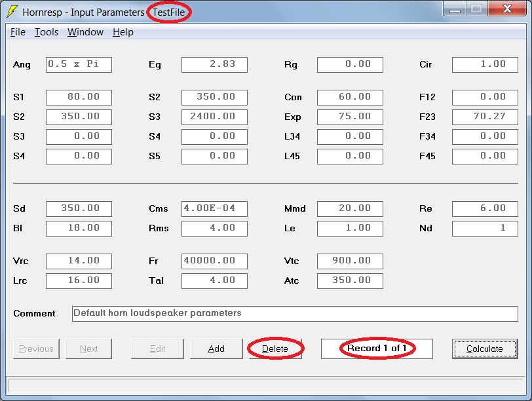Select the Lrc field showing 16.00
532x401 pixels.
(x=79, y=281)
